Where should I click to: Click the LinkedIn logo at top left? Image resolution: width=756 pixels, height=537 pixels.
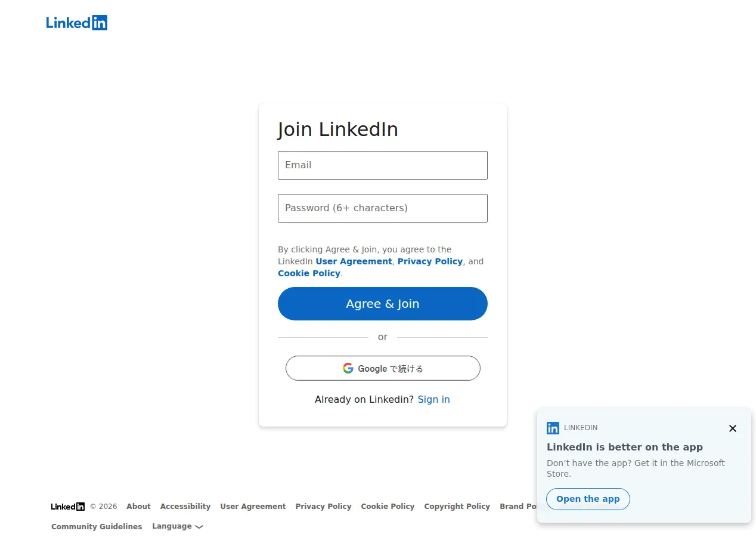click(x=77, y=23)
